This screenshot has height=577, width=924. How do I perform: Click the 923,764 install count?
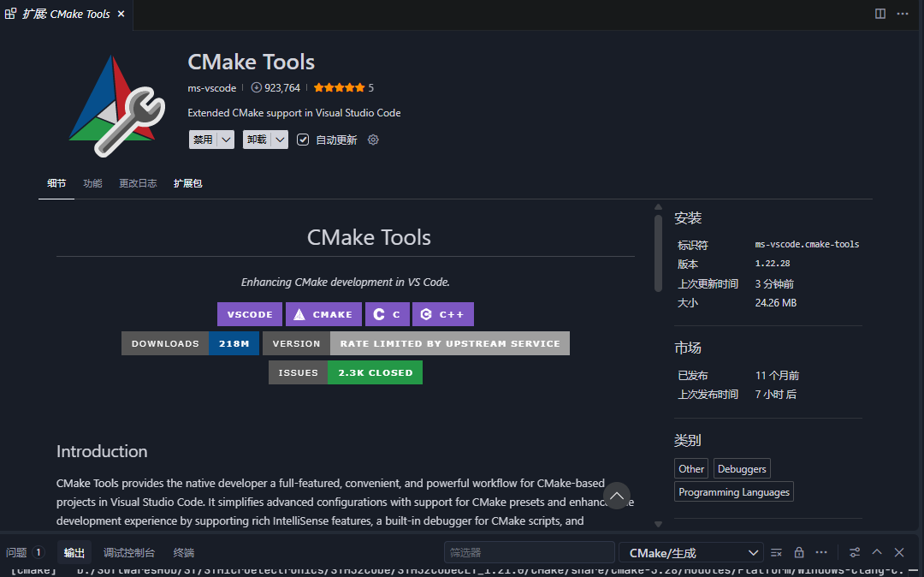275,88
